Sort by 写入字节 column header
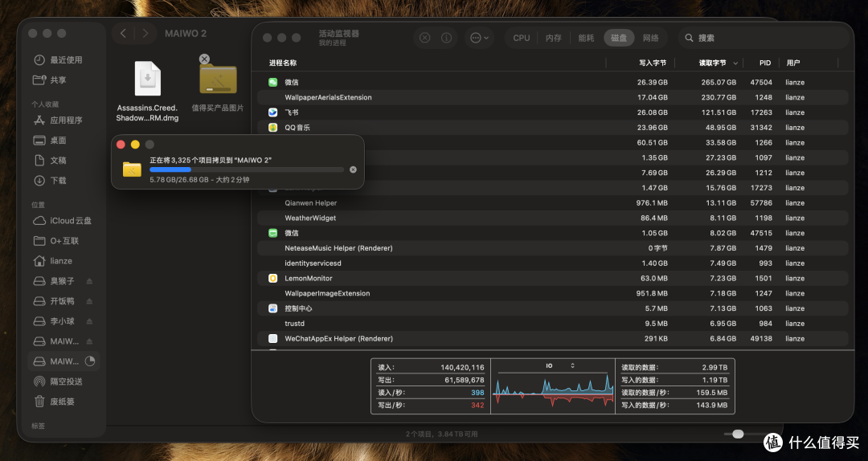 653,63
